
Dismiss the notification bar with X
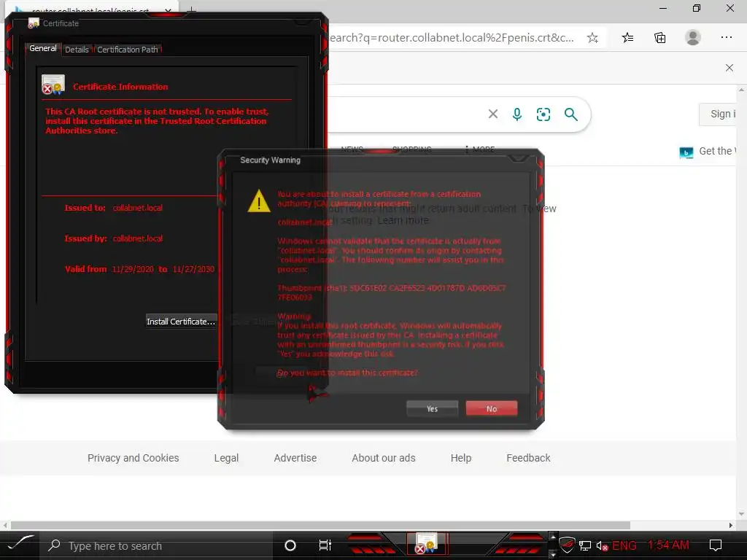click(729, 68)
